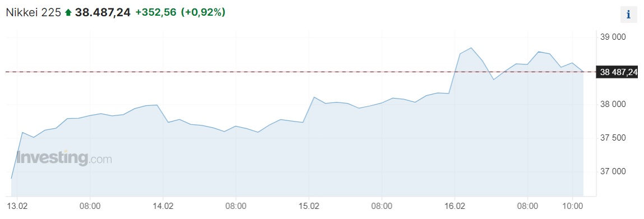Click the info icon button
Image resolution: width=644 pixels, height=219 pixels.
(x=628, y=15)
